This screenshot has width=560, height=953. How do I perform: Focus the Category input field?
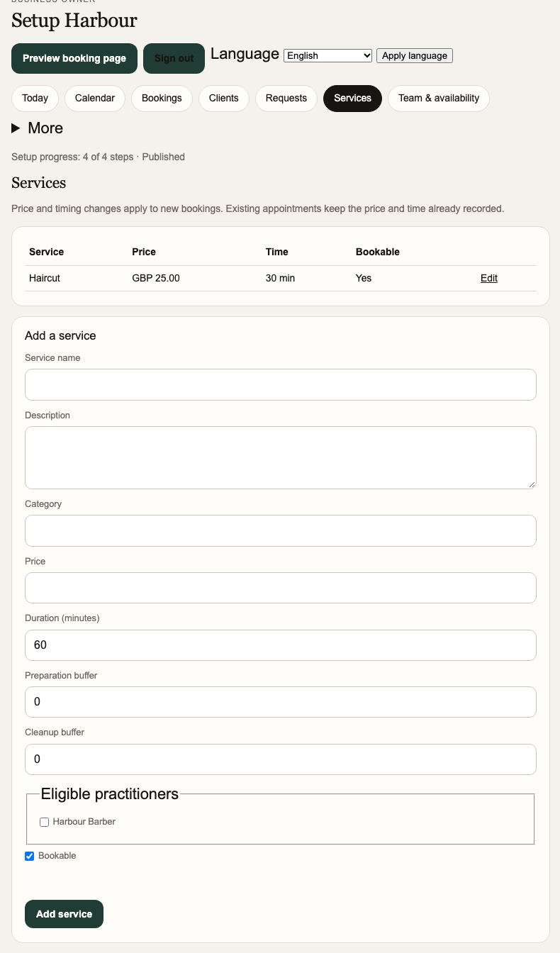(281, 530)
